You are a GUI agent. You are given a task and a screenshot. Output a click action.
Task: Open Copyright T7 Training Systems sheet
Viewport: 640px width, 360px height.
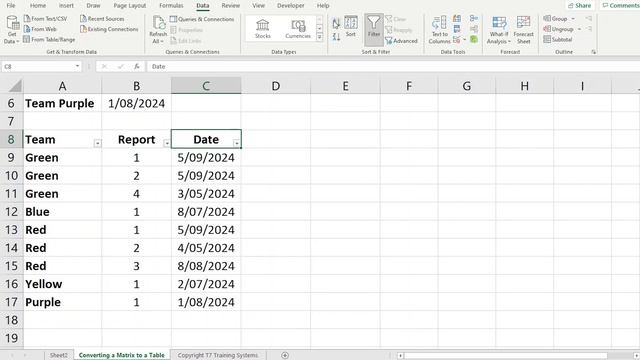(x=218, y=355)
